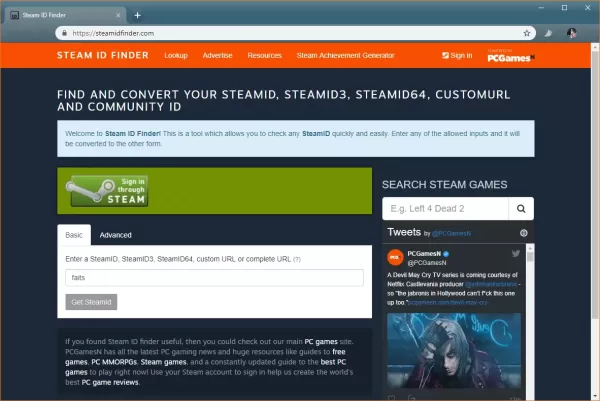Click the Sign in through Steam button
Image resolution: width=600 pixels, height=401 pixels.
109,191
